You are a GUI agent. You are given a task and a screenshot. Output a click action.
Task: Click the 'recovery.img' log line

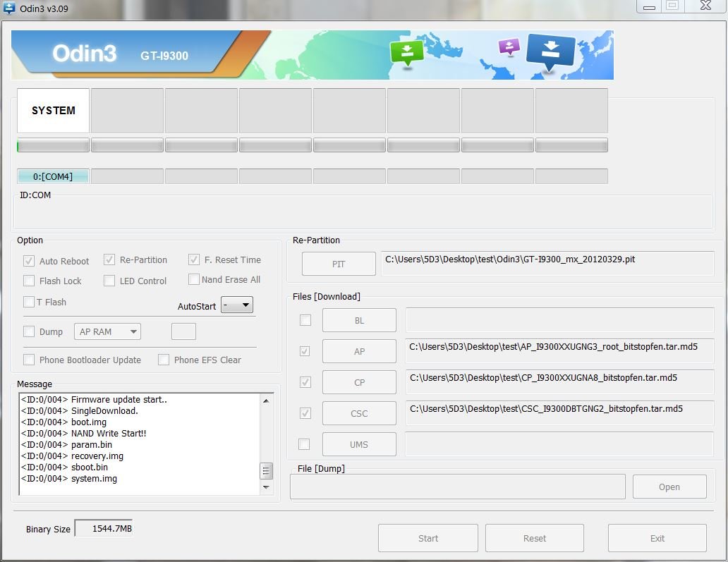click(x=72, y=456)
